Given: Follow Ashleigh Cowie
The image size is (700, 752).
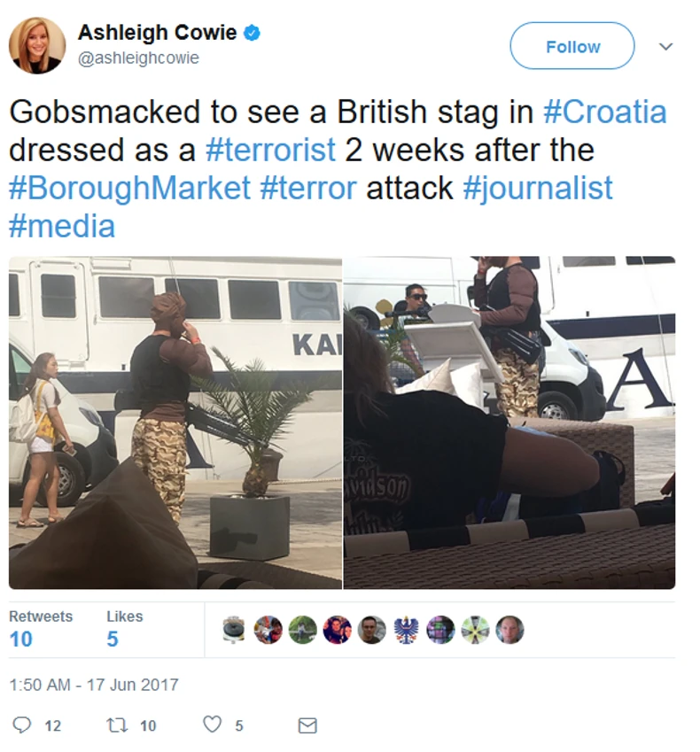Looking at the screenshot, I should 572,46.
